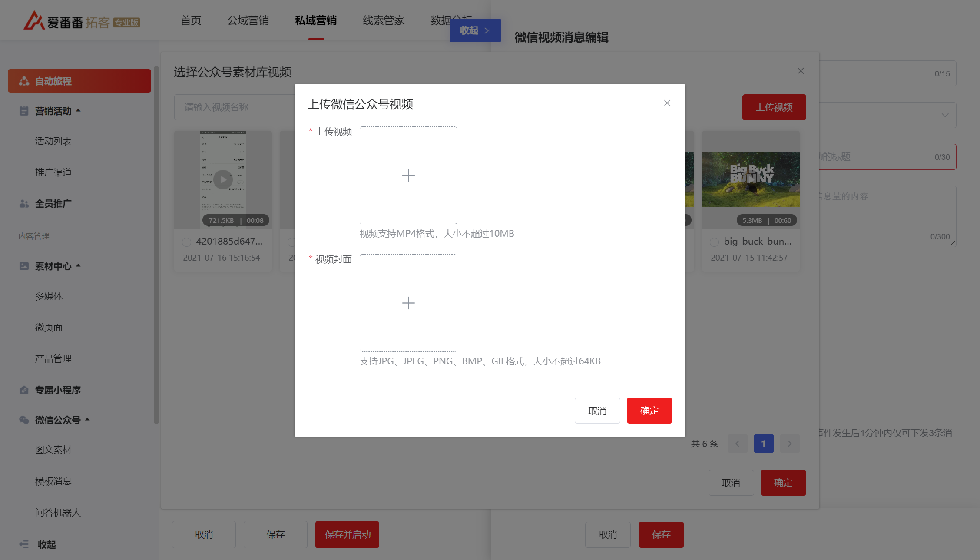This screenshot has width=980, height=560.
Task: Click 取消 in the video library panel
Action: coord(731,483)
